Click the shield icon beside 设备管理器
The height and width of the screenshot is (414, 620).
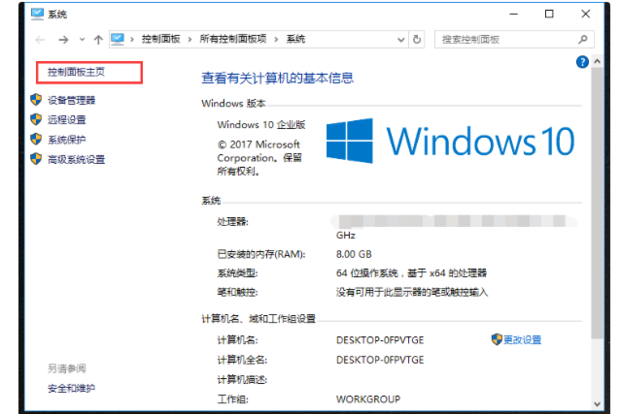36,100
